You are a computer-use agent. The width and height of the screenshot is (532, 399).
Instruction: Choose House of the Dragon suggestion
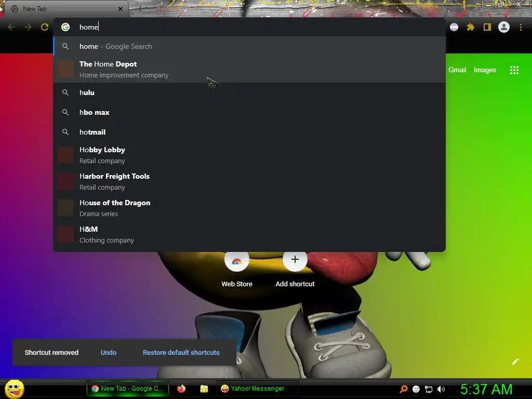[249, 208]
